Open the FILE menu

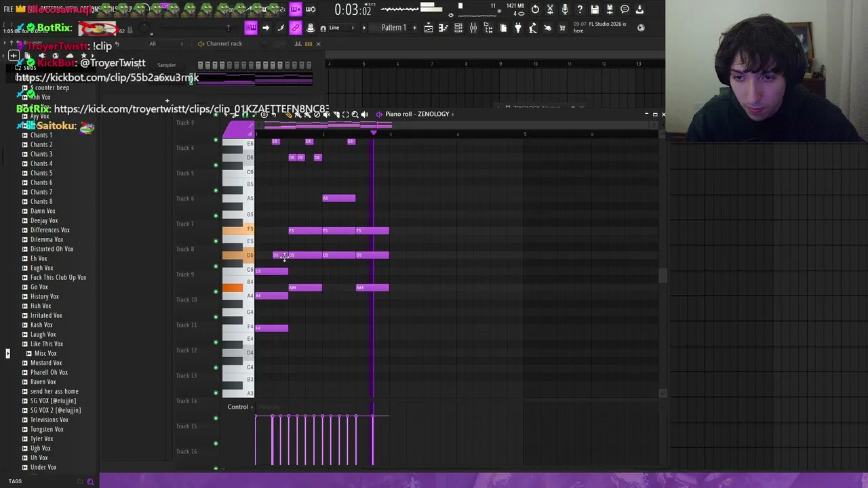point(8,9)
